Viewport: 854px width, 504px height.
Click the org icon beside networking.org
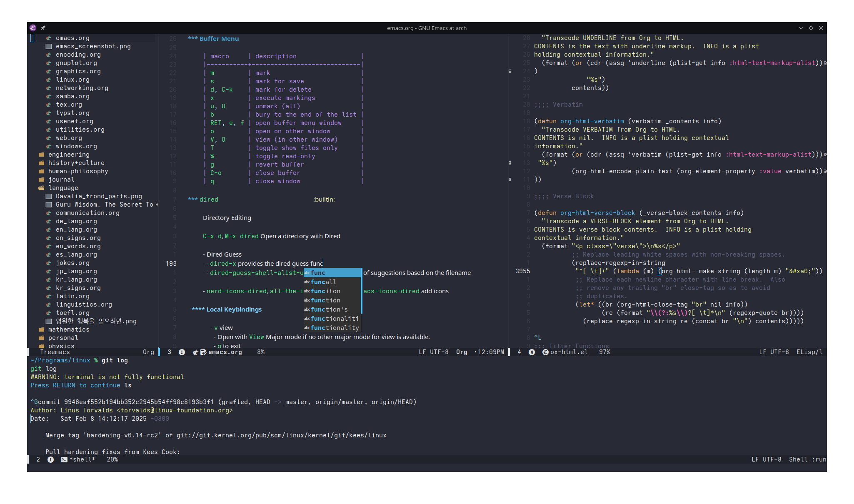[49, 88]
